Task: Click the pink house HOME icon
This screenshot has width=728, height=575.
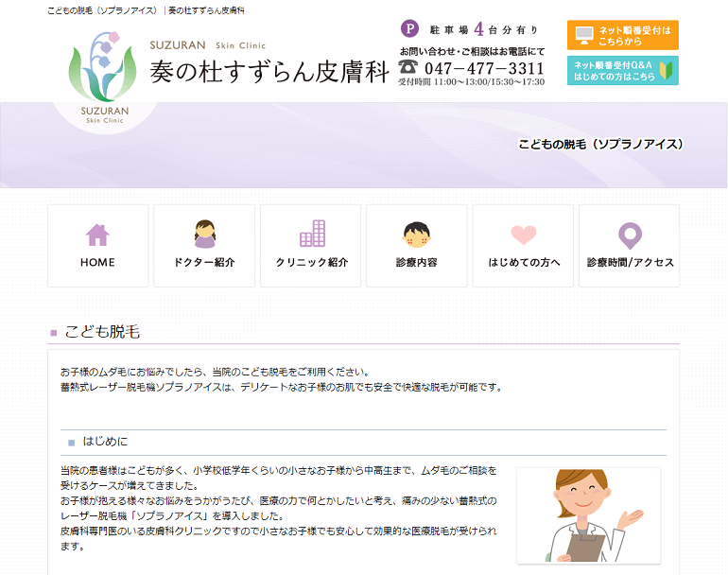Action: [x=97, y=235]
